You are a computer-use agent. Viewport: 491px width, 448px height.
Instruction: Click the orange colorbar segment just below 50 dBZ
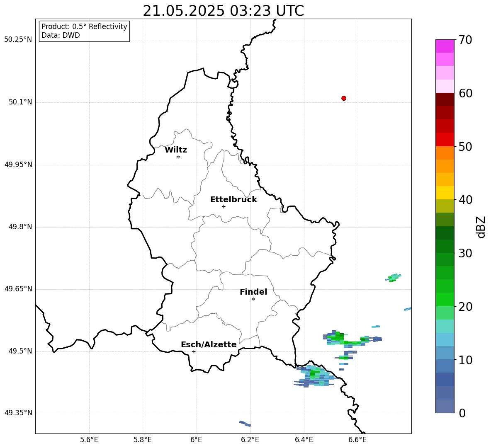(x=445, y=153)
